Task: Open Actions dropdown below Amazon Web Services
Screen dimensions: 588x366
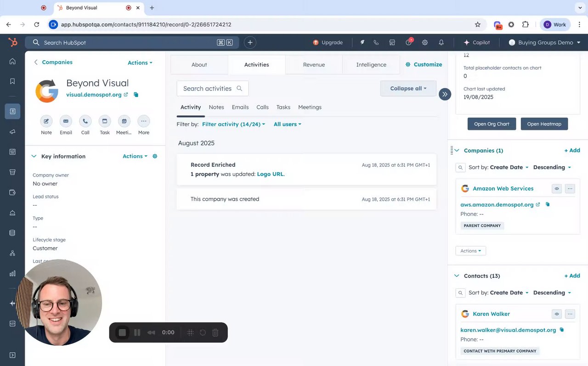Action: coord(470,251)
